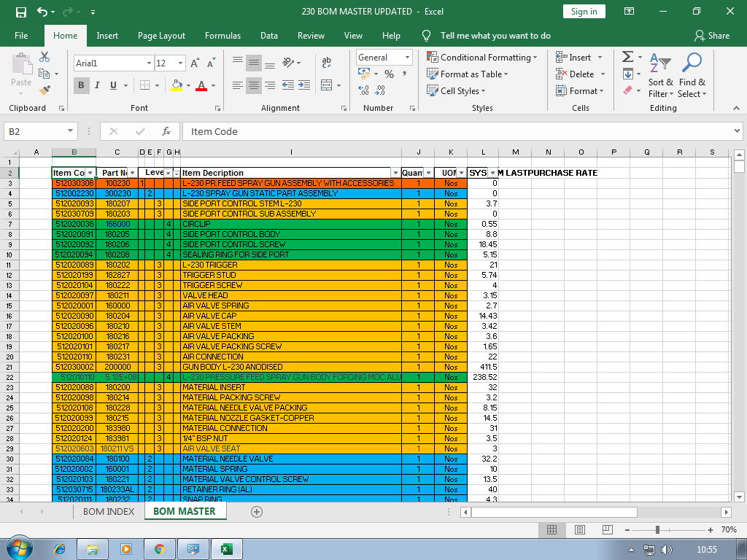Toggle Bold formatting

81,85
